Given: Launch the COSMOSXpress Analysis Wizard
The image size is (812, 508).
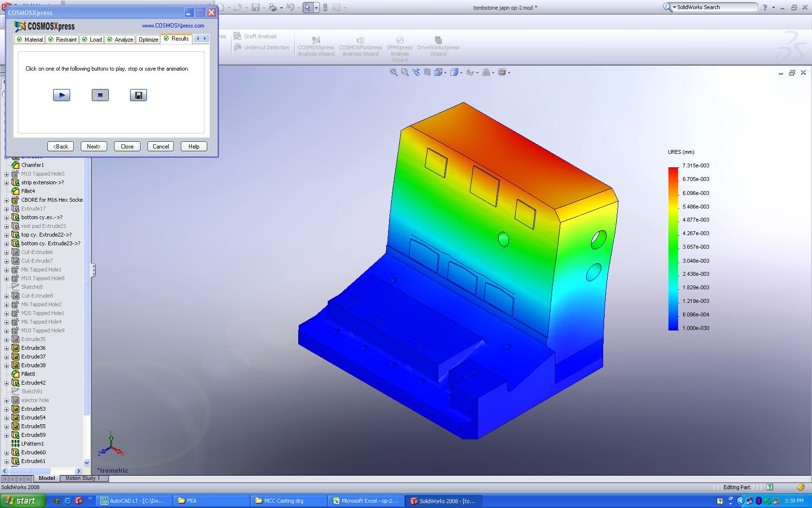Looking at the screenshot, I should click(315, 46).
